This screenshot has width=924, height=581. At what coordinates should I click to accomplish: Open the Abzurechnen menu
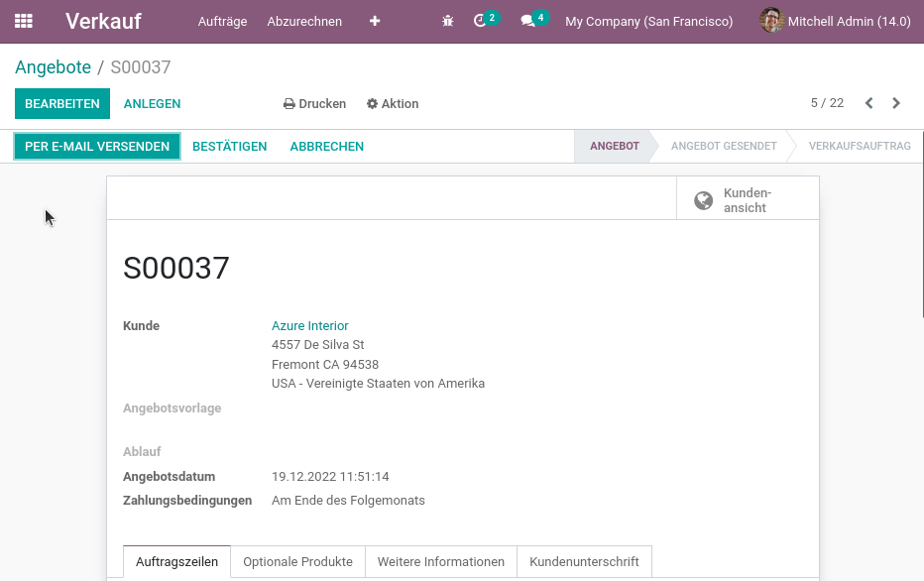(304, 21)
